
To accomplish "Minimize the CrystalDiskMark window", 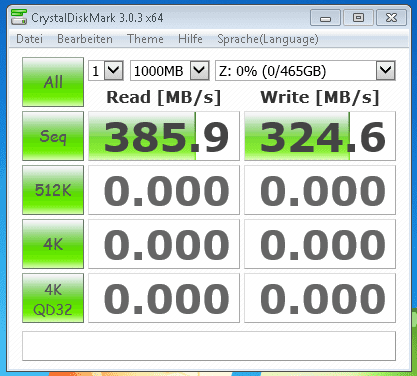I will point(325,18).
